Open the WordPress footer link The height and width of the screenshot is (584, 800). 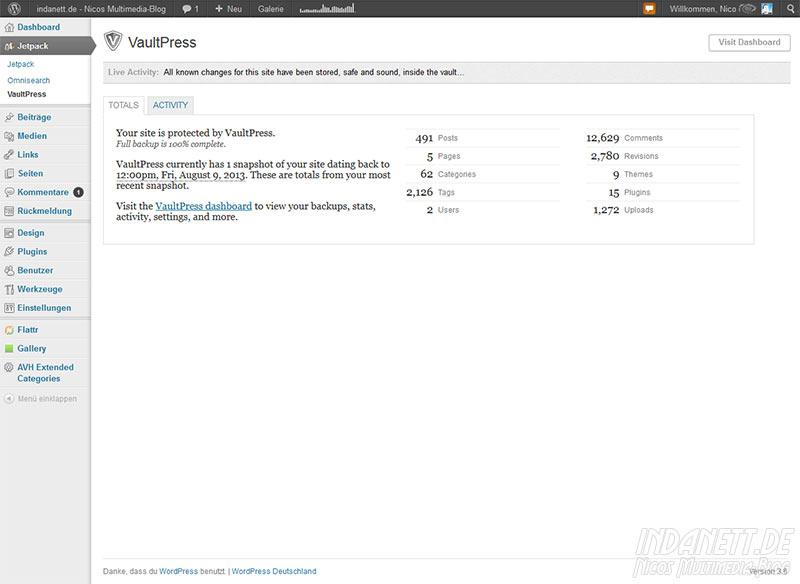(178, 571)
